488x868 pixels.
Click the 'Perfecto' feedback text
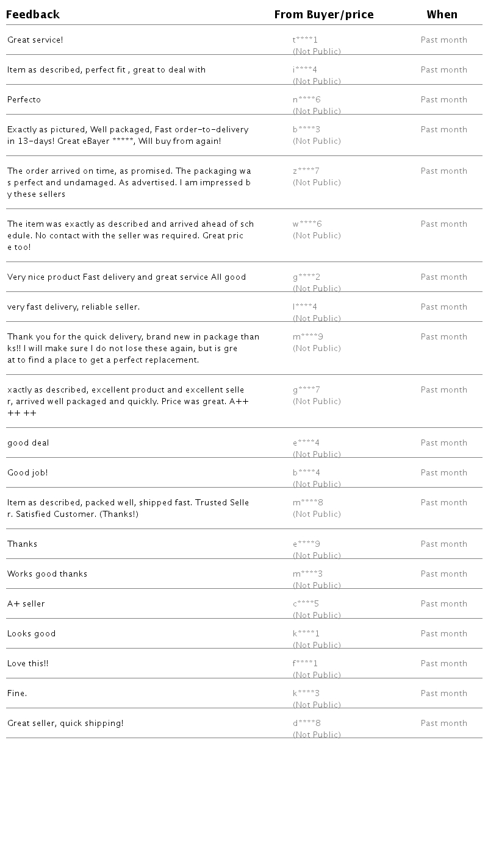click(24, 100)
